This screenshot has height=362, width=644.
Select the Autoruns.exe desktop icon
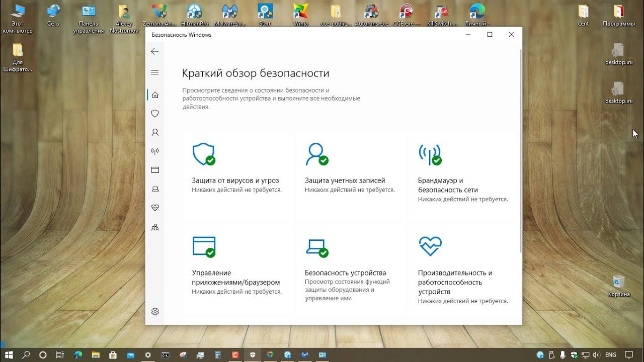coord(371,16)
